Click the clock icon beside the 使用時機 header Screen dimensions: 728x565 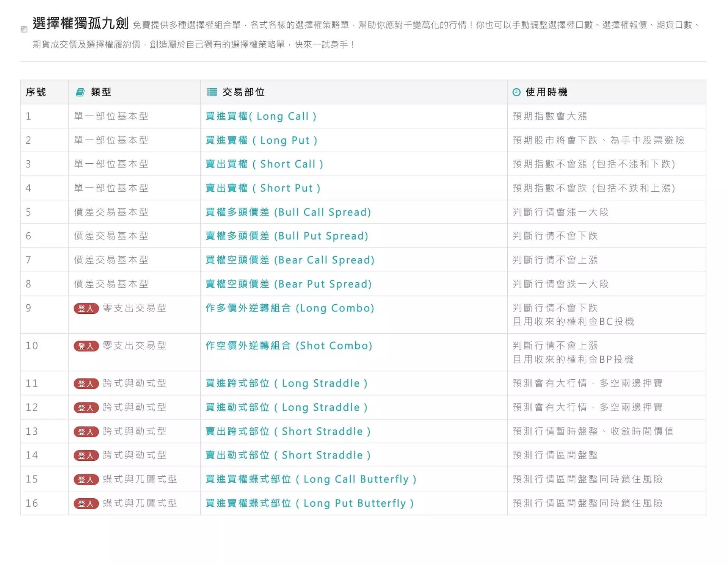click(x=516, y=92)
